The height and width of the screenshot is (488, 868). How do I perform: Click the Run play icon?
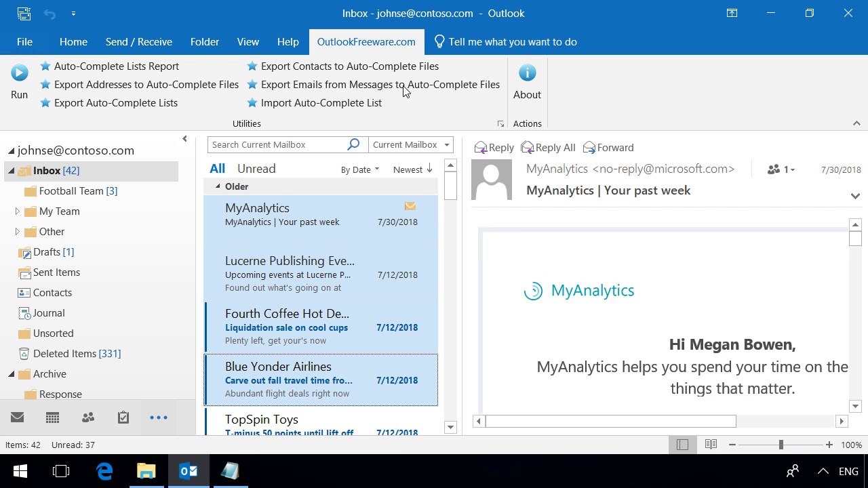click(x=19, y=73)
